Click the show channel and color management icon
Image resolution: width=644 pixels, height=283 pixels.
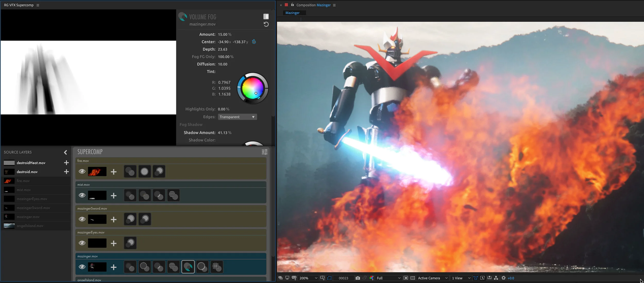[371, 278]
